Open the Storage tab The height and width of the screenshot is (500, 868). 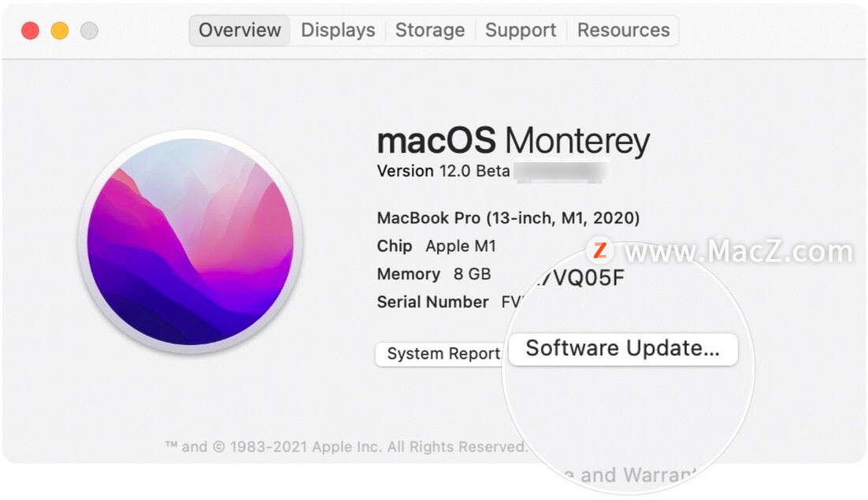(430, 30)
